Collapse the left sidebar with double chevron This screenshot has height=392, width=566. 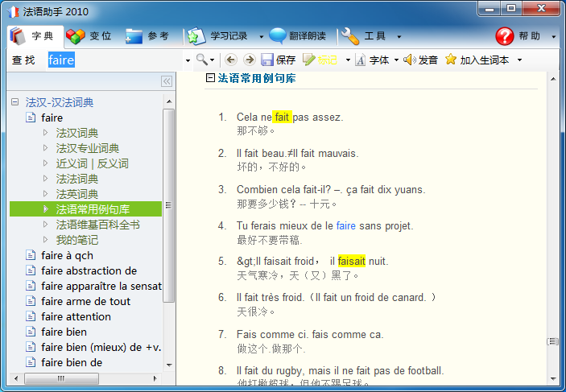click(167, 81)
